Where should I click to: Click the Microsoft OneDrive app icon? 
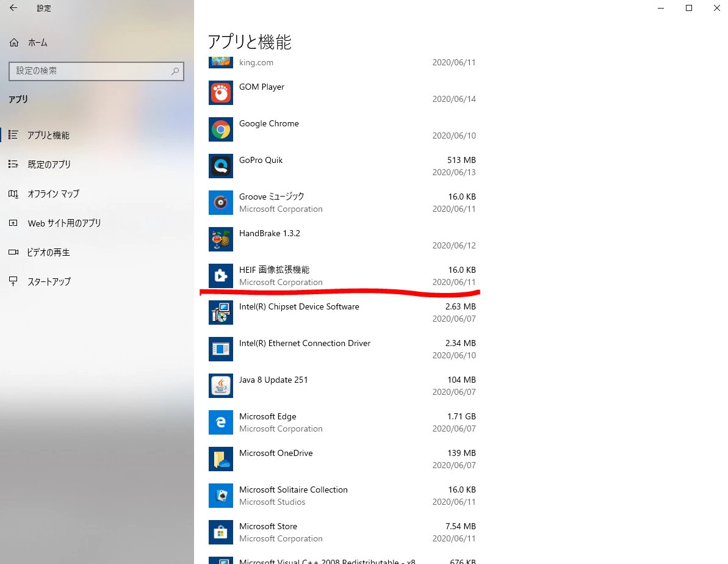tap(220, 459)
